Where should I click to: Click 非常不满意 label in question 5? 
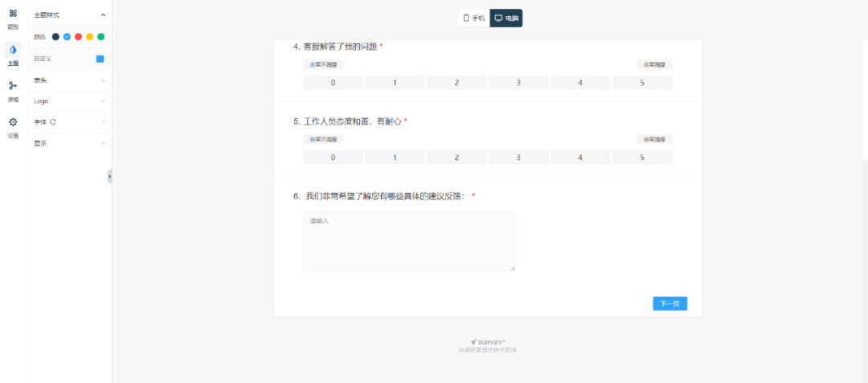(323, 140)
